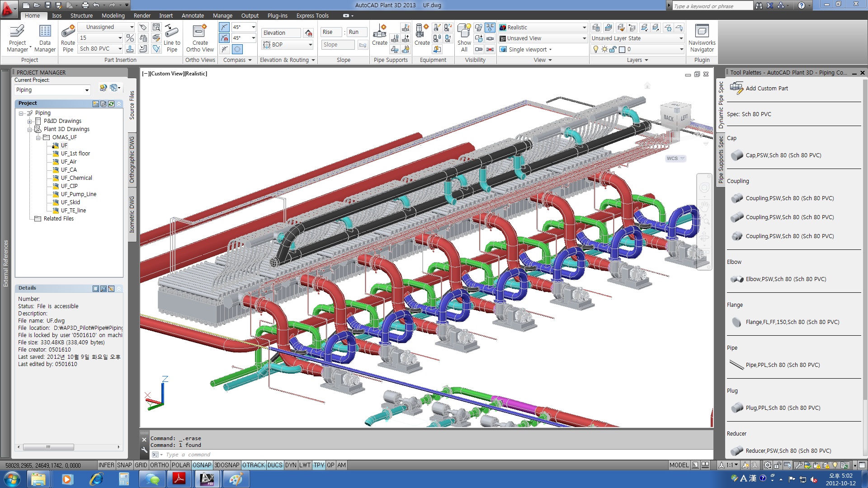The width and height of the screenshot is (868, 488).
Task: Toggle OSNAP in status bar
Action: [202, 465]
